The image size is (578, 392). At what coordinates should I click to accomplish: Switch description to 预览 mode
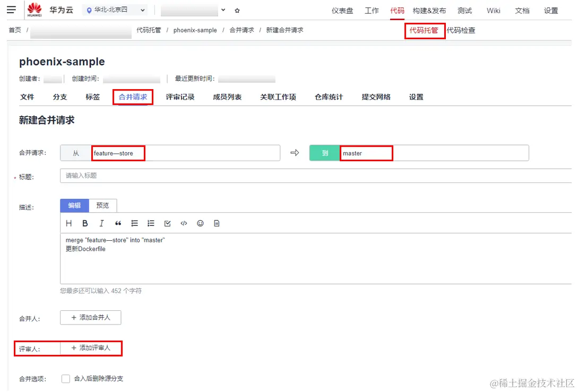click(x=103, y=206)
